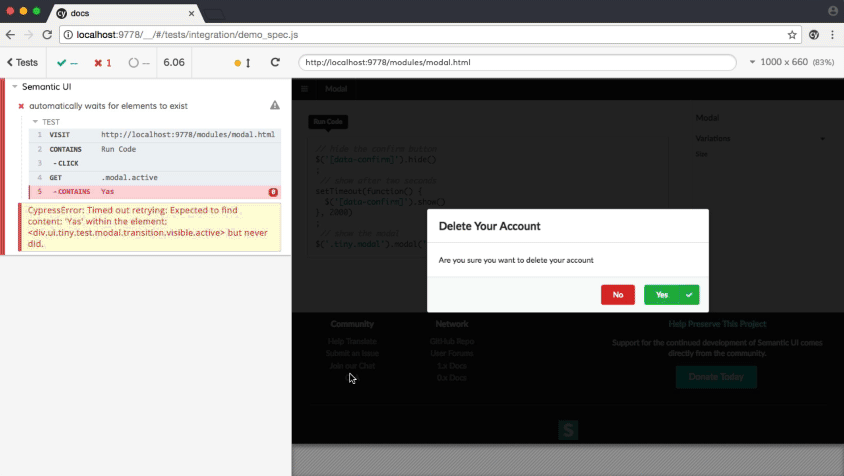Click the dimmed Submit an Issue link
The height and width of the screenshot is (476, 844).
pos(352,353)
